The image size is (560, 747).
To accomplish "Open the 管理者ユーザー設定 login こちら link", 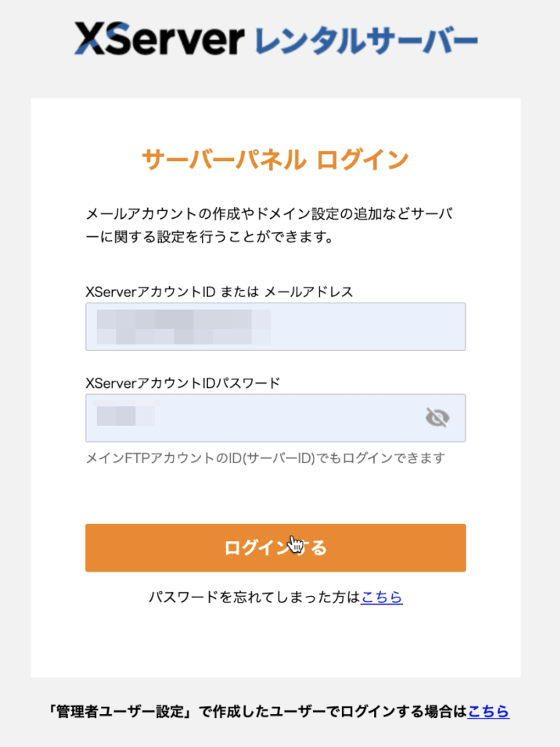I will (x=489, y=711).
